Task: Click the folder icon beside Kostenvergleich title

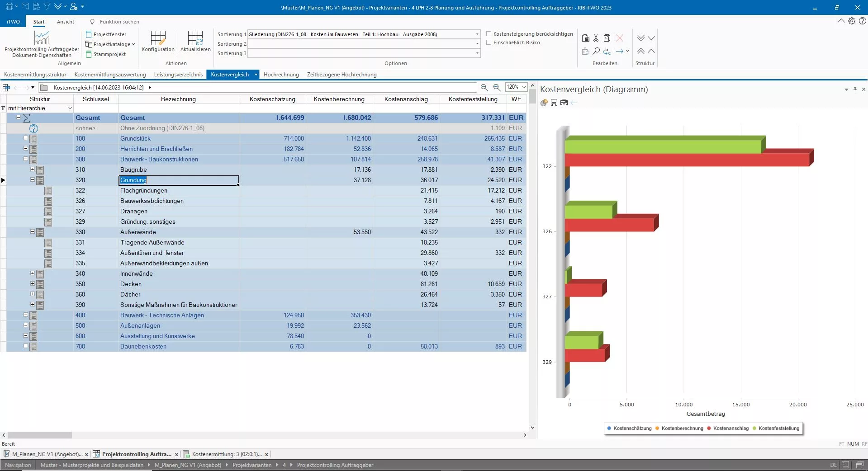Action: point(44,87)
